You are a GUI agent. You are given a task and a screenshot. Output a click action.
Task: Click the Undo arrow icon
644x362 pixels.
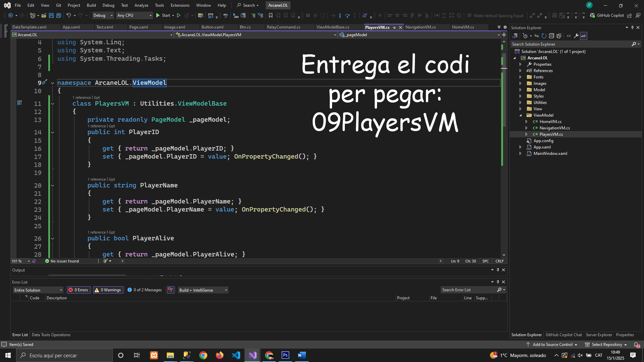tap(68, 15)
